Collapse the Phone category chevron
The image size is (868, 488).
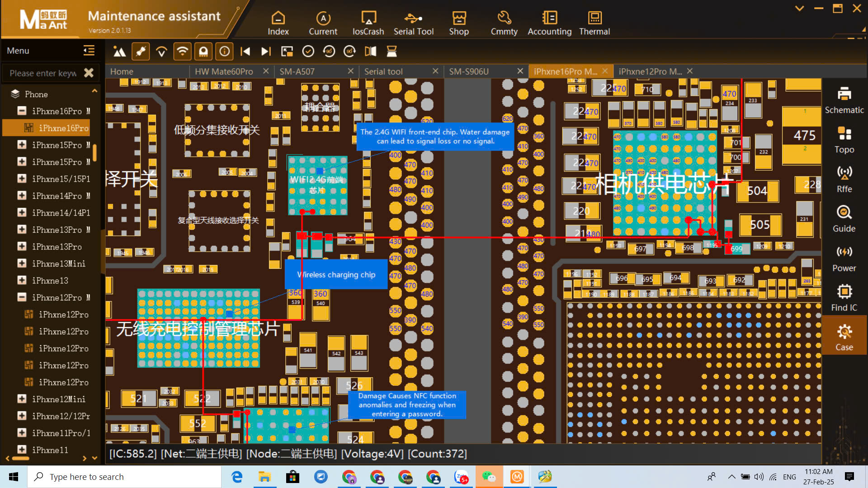94,91
